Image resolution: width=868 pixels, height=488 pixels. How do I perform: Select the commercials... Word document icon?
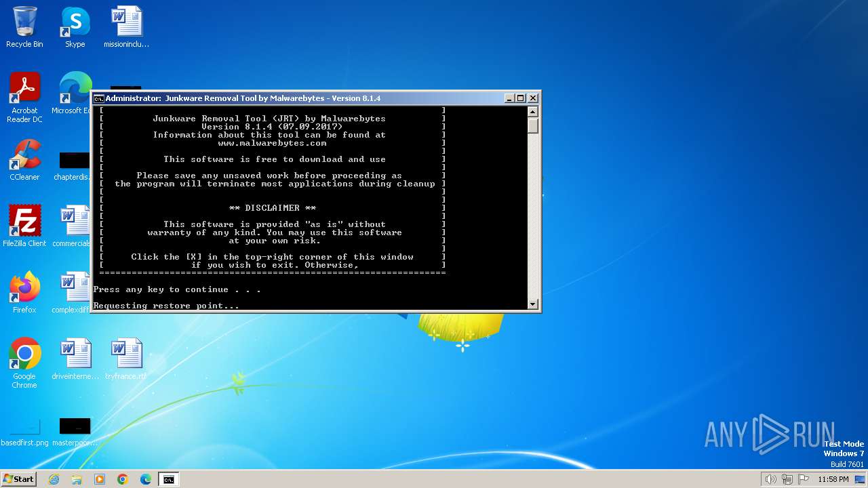(72, 226)
